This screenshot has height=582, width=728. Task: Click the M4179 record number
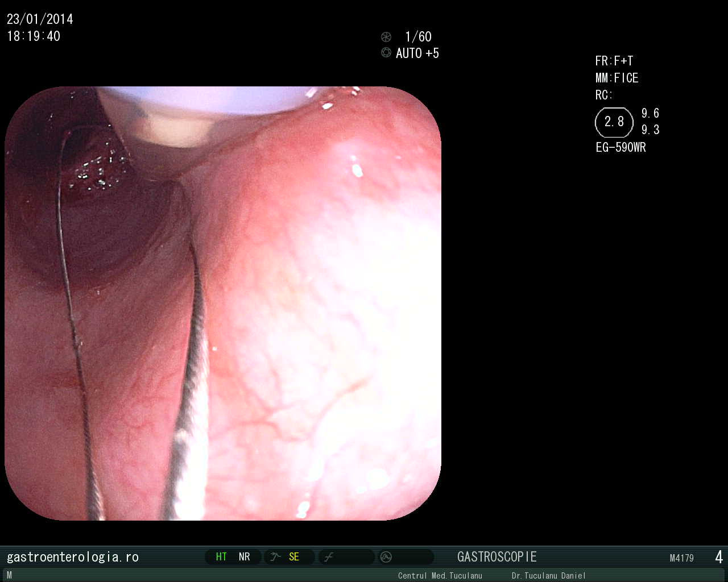682,558
